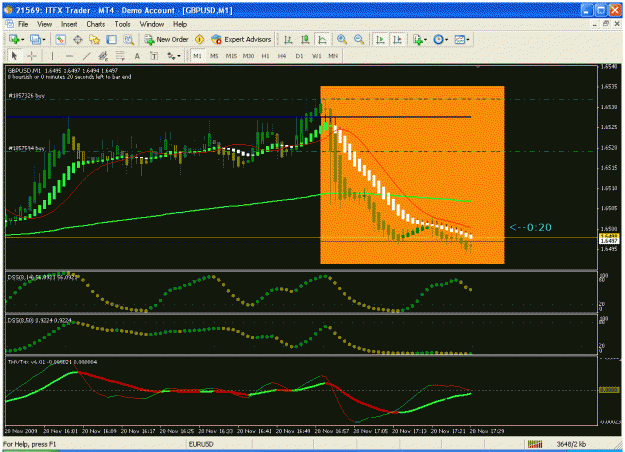Open the View menu

point(45,24)
